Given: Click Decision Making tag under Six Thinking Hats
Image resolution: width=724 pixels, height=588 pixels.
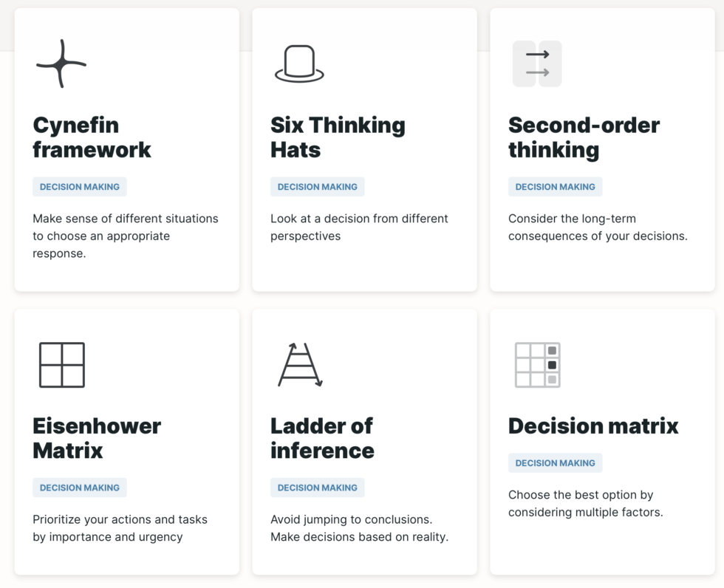Looking at the screenshot, I should pyautogui.click(x=318, y=187).
